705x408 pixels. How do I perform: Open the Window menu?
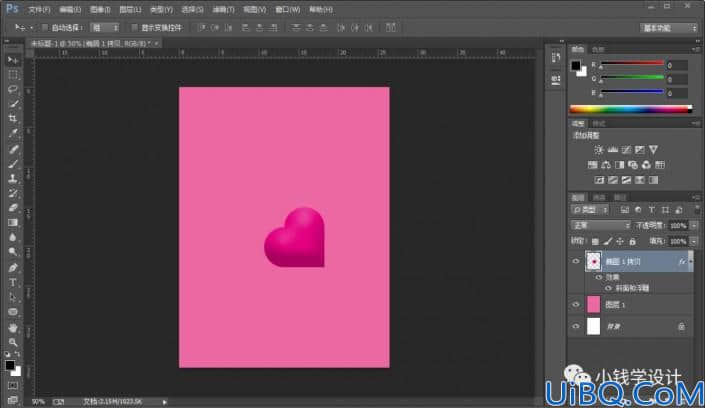point(287,9)
